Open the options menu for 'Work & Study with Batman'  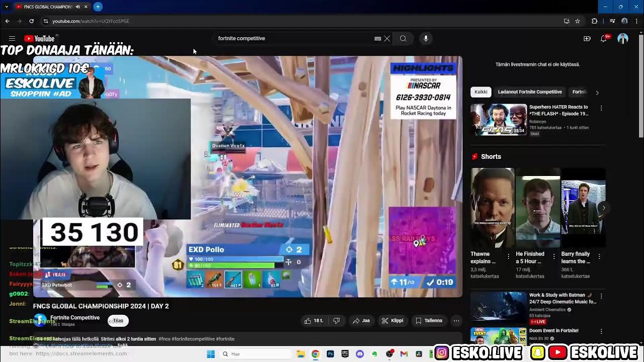click(601, 296)
